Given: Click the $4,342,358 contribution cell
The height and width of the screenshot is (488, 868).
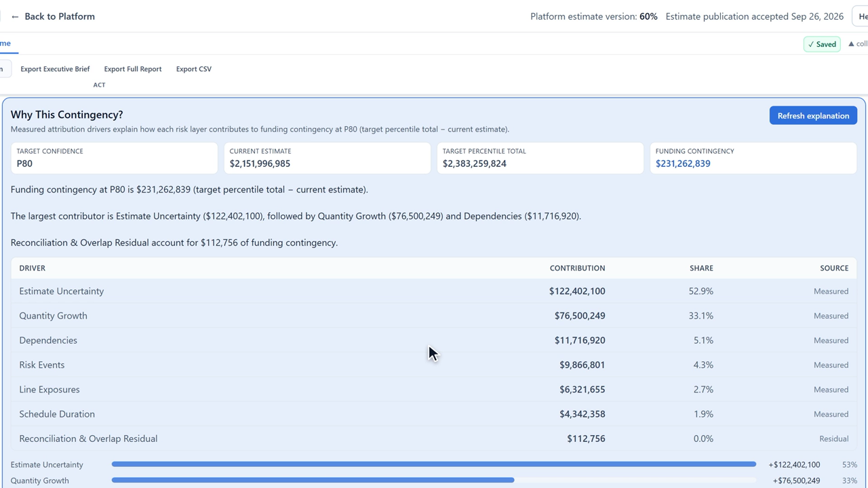Looking at the screenshot, I should tap(583, 413).
